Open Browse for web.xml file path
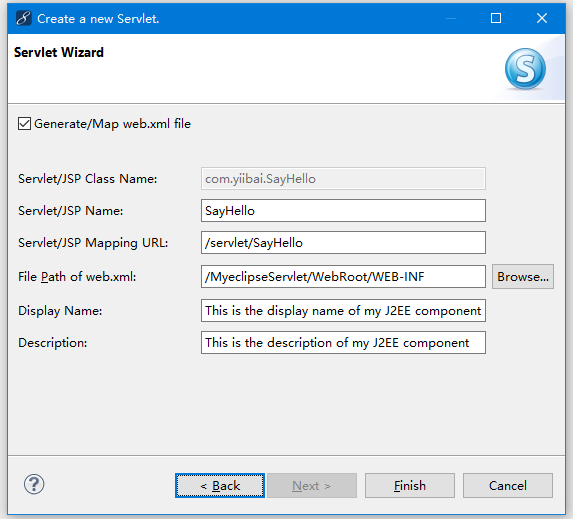 (523, 277)
